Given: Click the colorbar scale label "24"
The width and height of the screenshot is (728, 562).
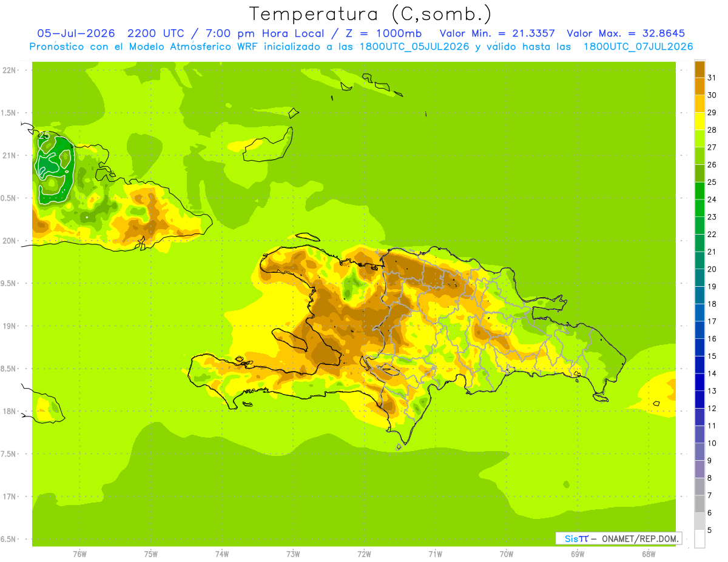Looking at the screenshot, I should 712,199.
